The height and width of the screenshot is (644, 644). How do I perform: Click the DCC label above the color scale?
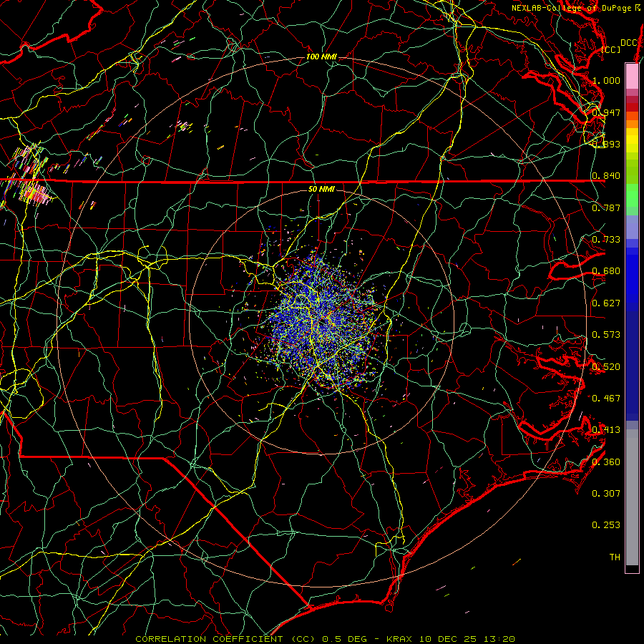pyautogui.click(x=628, y=42)
